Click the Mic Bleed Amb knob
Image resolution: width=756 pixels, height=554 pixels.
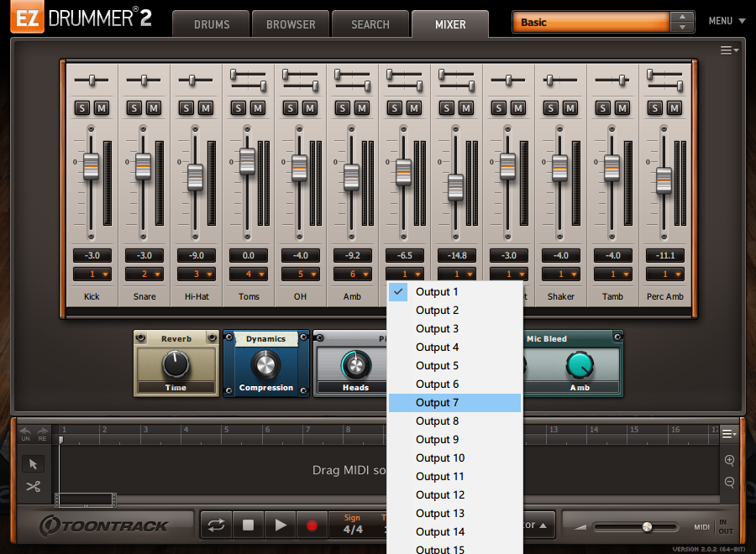click(x=580, y=365)
